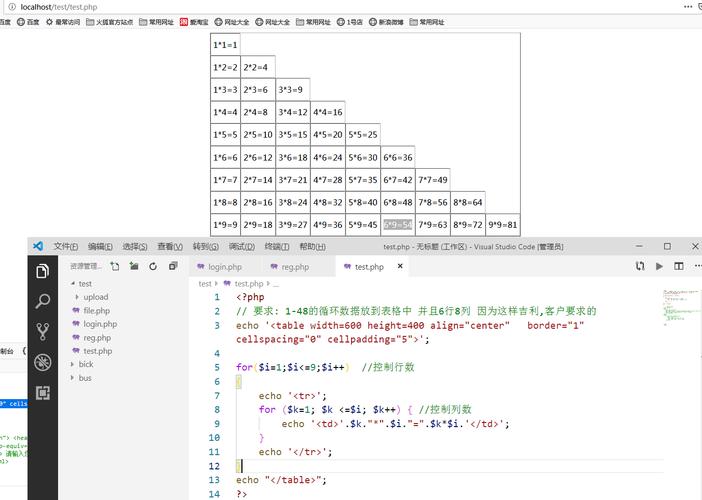702x500 pixels.
Task: Open the editor more actions ellipsis
Action: (698, 266)
